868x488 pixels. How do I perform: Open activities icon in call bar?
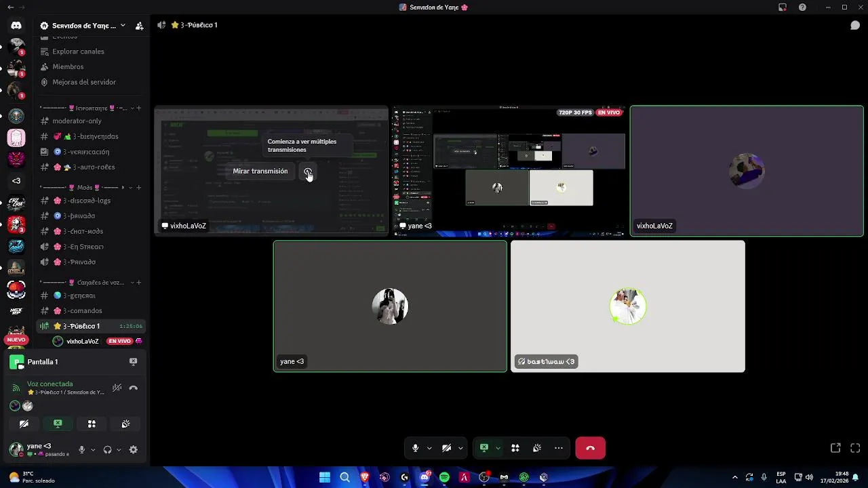515,448
